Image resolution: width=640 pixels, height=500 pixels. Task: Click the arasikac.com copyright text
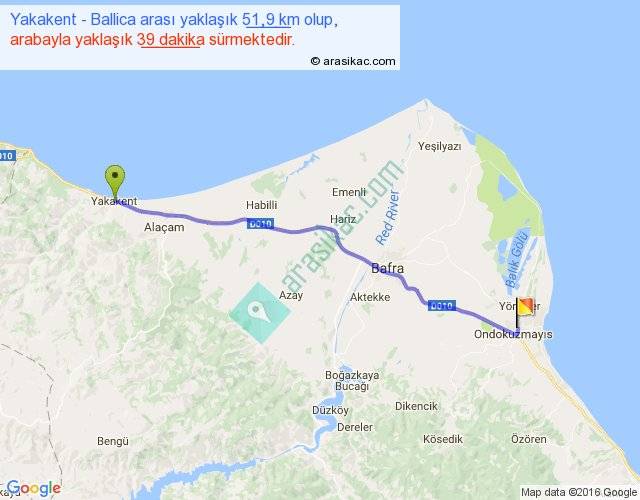click(353, 61)
